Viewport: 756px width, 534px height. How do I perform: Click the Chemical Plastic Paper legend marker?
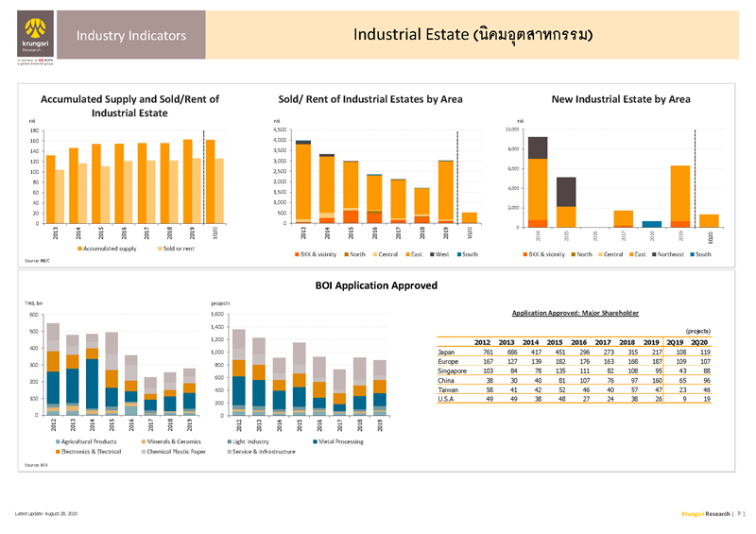click(141, 452)
